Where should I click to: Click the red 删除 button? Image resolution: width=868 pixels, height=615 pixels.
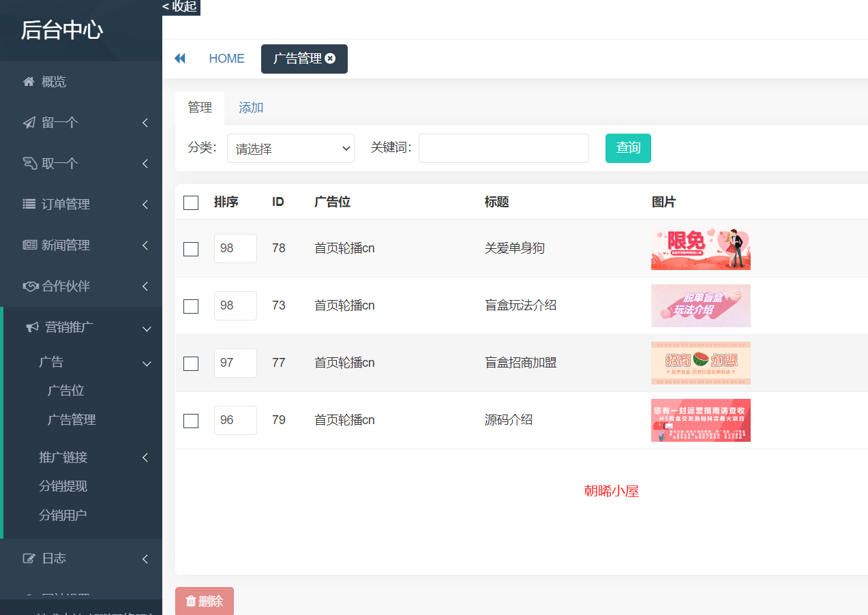[x=205, y=601]
